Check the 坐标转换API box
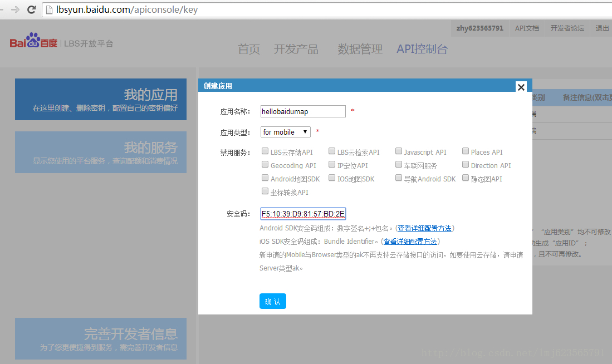This screenshot has height=364, width=612. (265, 191)
